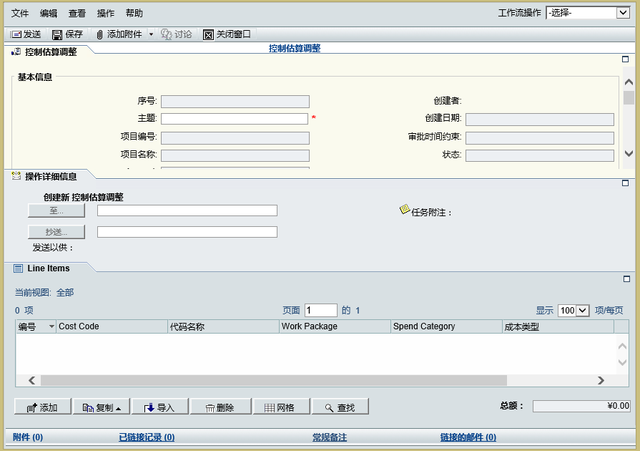Click the 至... button

pos(56,211)
